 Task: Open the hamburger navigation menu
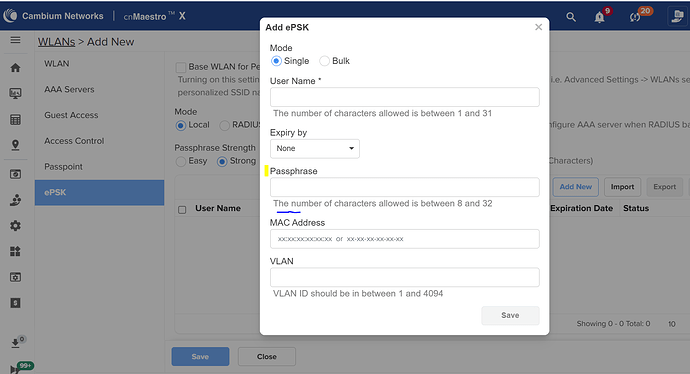pos(15,40)
